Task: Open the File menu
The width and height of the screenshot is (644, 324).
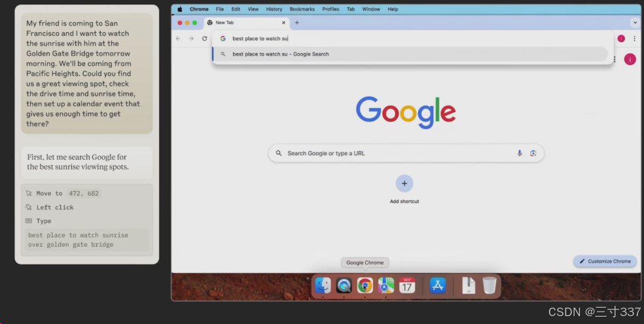Action: pos(220,9)
